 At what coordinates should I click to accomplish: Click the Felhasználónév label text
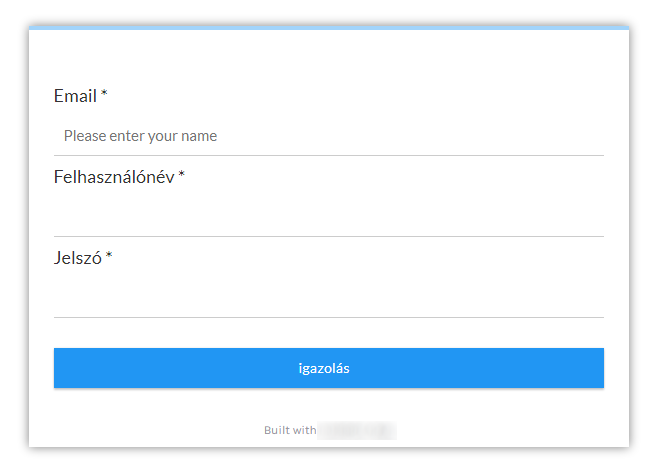click(x=113, y=177)
